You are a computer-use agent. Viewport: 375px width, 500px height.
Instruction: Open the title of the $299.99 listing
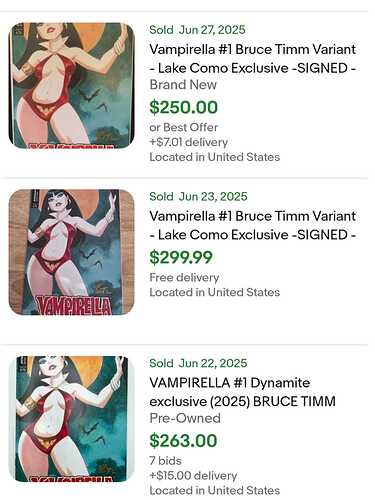[x=253, y=225]
